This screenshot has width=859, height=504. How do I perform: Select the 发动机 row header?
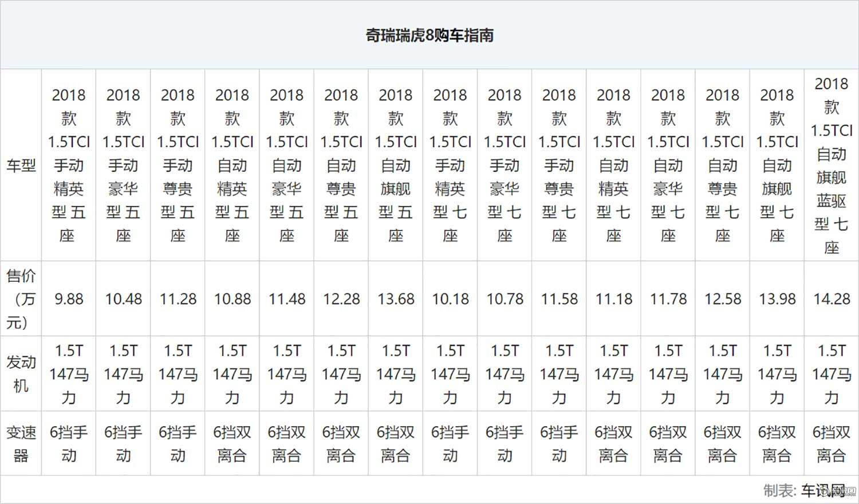21,374
